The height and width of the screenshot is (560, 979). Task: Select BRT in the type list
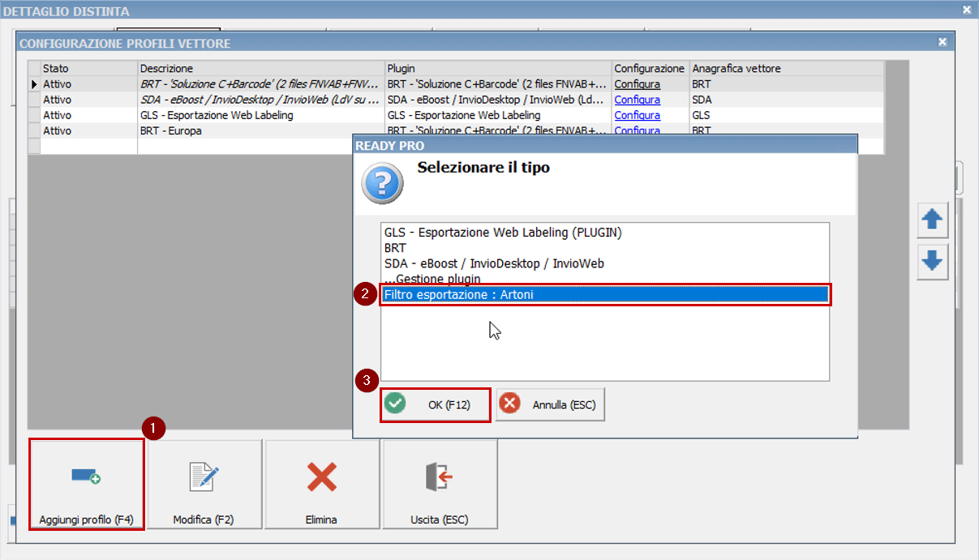395,248
